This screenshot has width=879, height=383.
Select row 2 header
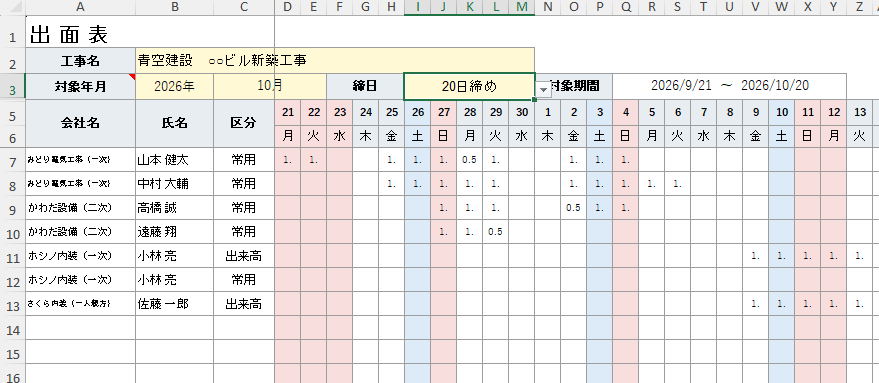pyautogui.click(x=12, y=61)
